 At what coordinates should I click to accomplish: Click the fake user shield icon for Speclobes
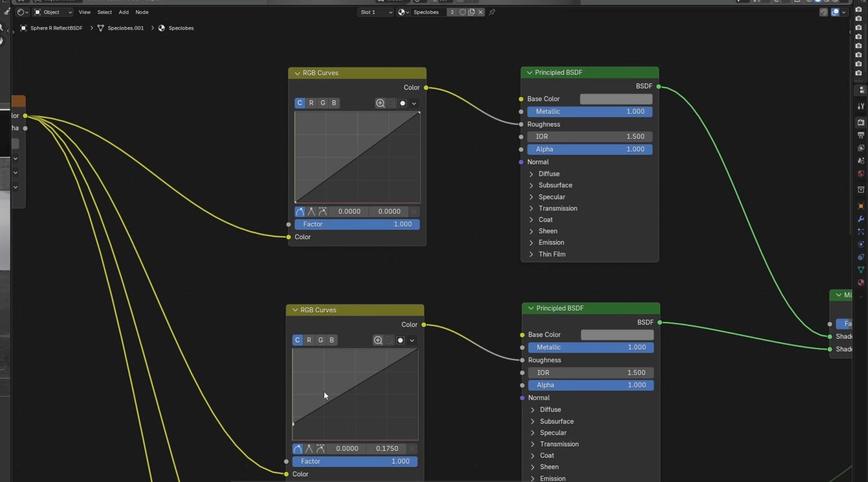click(462, 12)
